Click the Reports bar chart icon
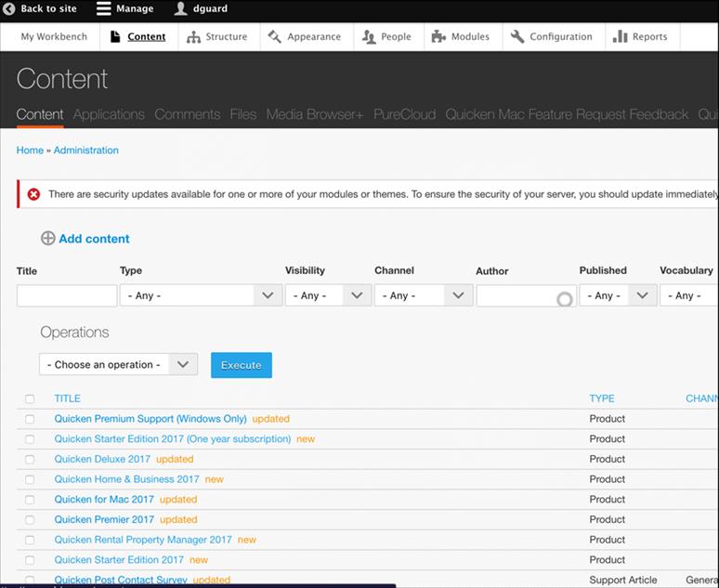The width and height of the screenshot is (719, 588). tap(620, 37)
